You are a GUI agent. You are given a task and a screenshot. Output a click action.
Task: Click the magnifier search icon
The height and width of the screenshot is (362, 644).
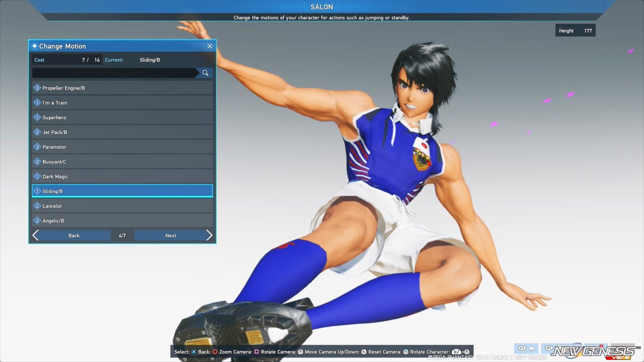[205, 73]
